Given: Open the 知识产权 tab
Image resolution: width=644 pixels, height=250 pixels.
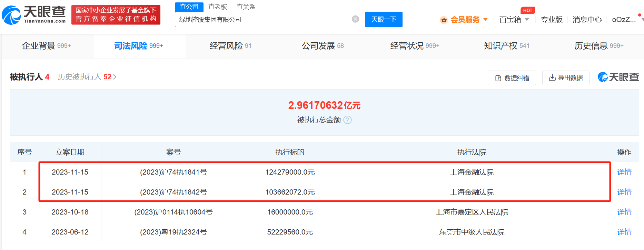Looking at the screenshot, I should click(507, 46).
